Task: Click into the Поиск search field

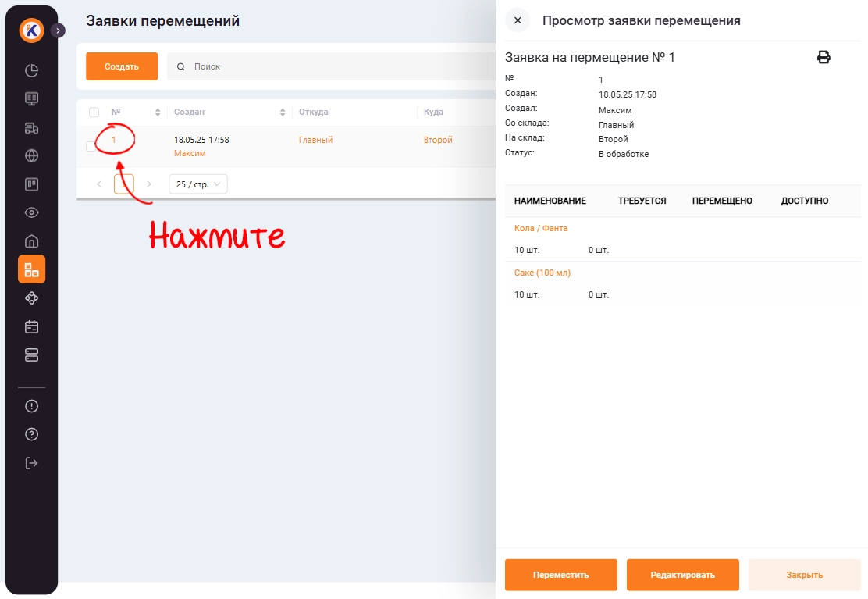Action: [328, 66]
